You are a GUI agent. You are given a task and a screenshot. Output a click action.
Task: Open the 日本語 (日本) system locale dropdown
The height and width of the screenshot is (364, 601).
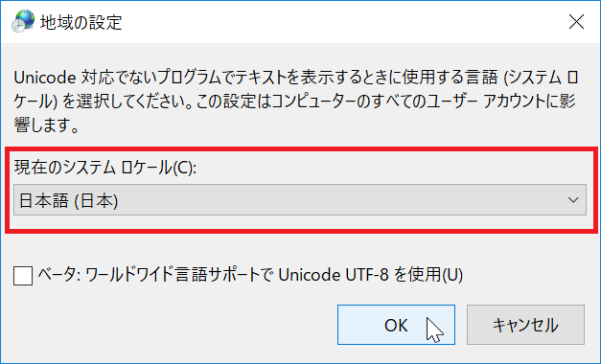[x=300, y=200]
